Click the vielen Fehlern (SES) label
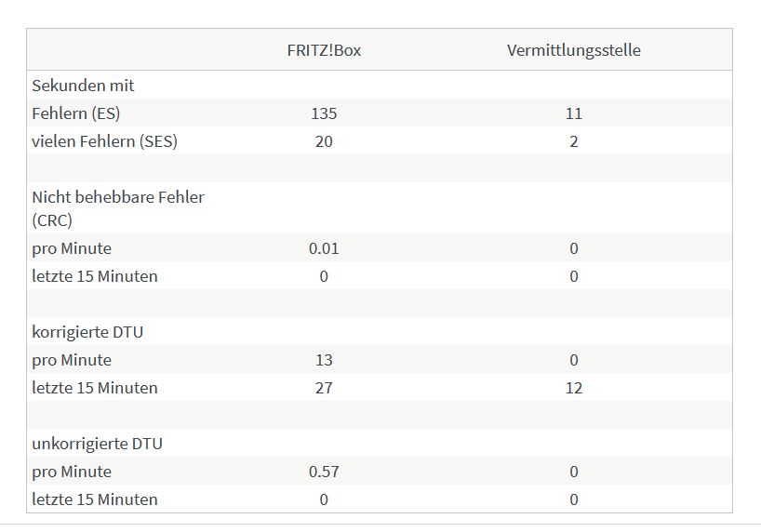Viewport: 761px width, 532px height. point(105,141)
